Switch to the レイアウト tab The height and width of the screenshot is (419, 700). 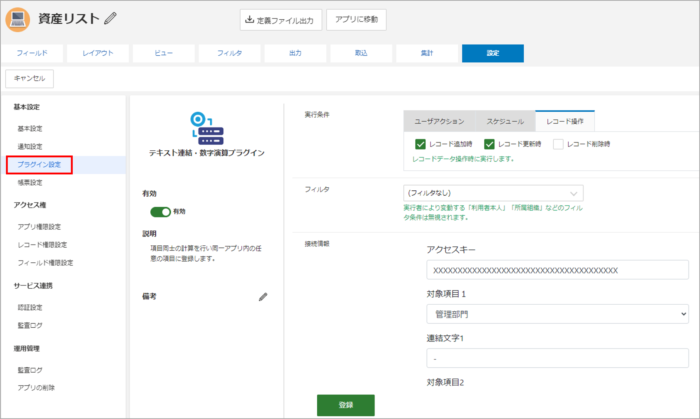pos(98,53)
